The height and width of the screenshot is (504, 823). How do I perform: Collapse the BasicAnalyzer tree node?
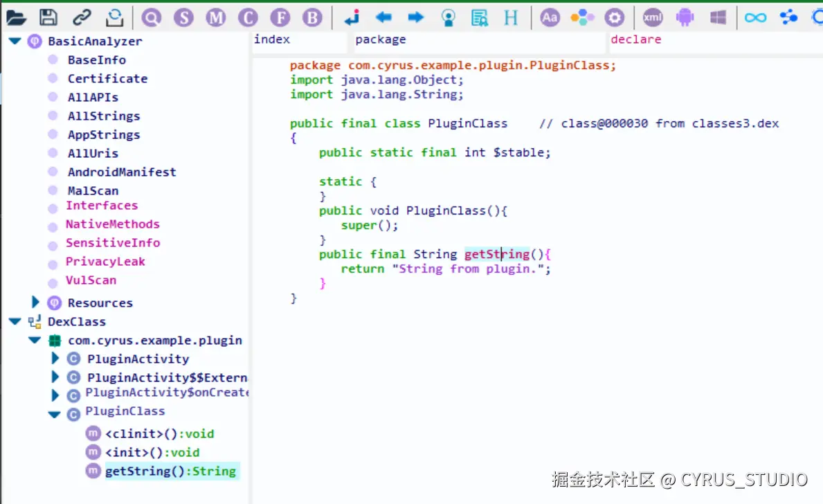click(x=15, y=41)
